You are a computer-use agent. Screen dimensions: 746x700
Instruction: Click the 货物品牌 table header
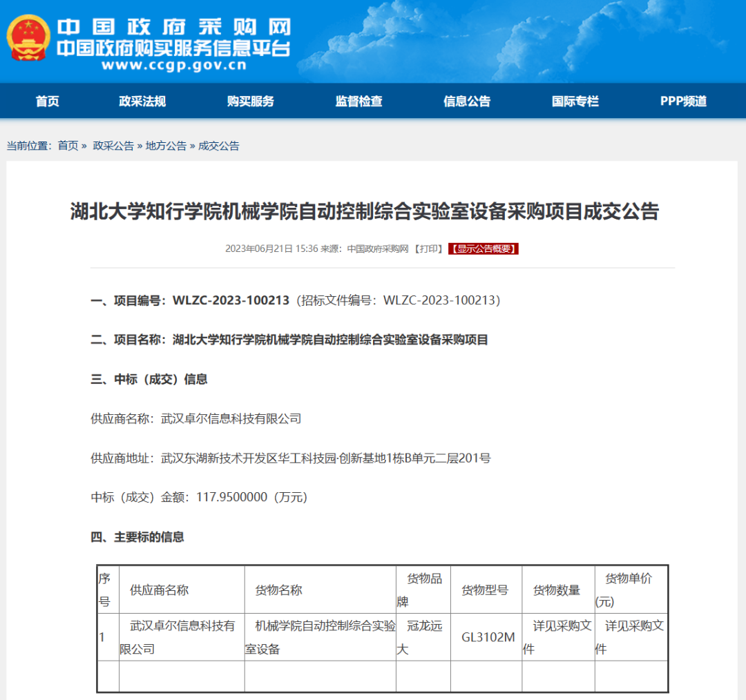pos(423,590)
